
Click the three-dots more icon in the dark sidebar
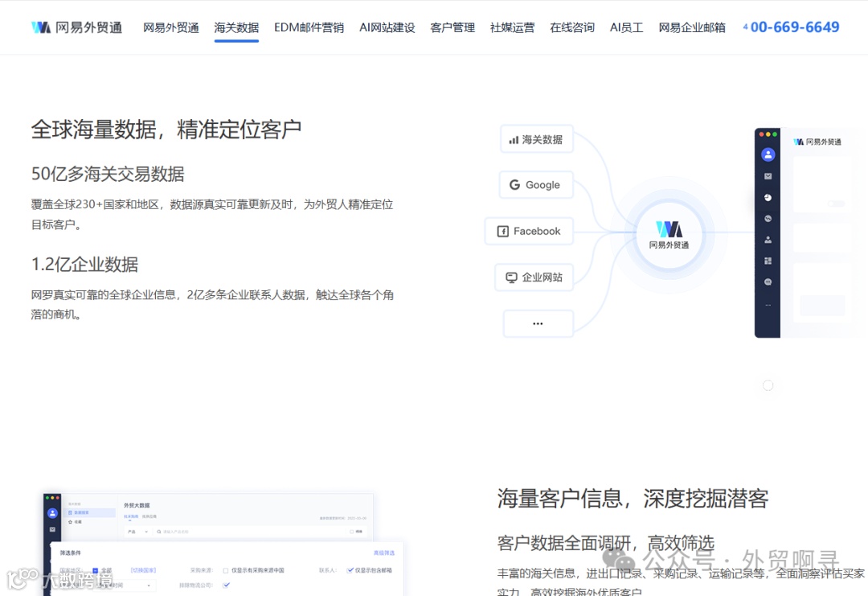point(768,305)
